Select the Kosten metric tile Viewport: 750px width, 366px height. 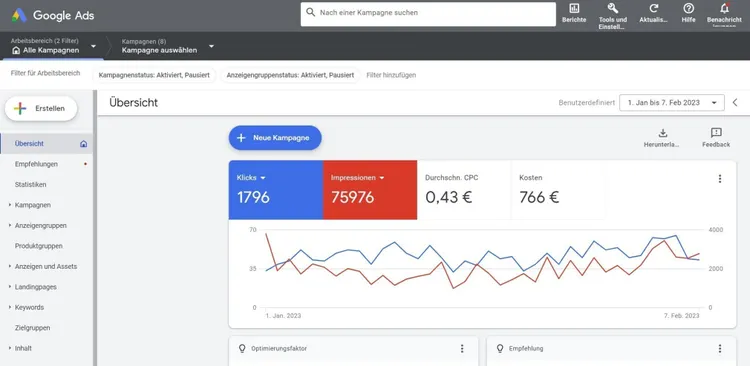click(558, 190)
